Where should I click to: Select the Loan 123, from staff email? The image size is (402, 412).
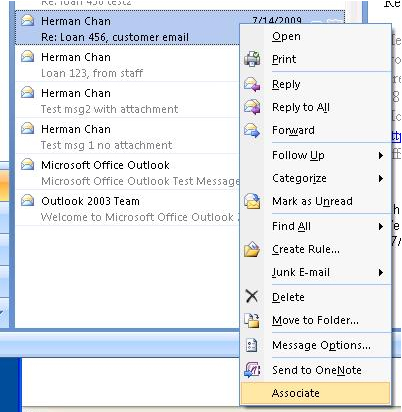pyautogui.click(x=128, y=65)
